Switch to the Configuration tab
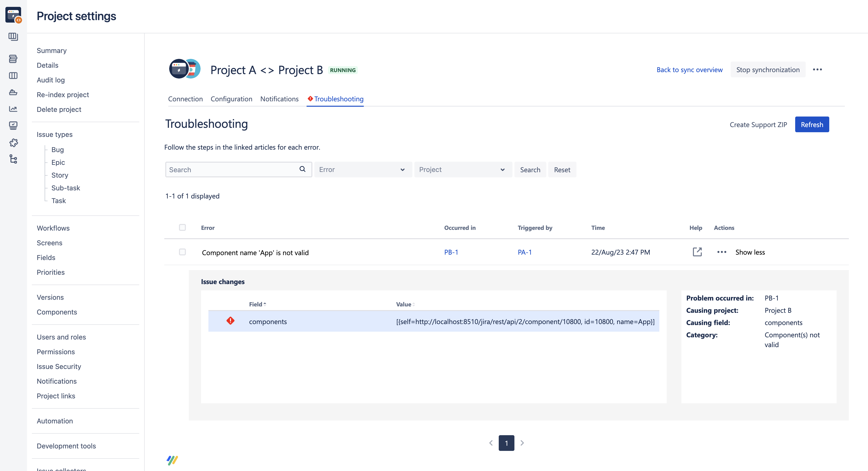868x471 pixels. pos(231,99)
